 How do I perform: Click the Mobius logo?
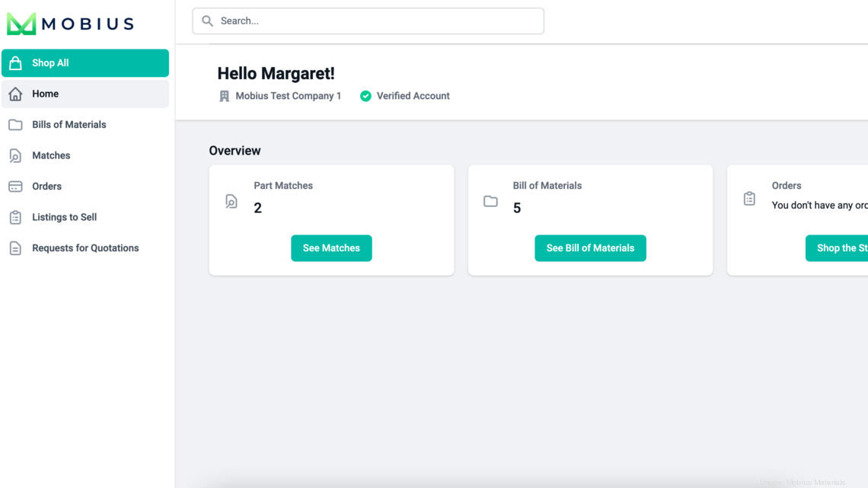click(x=70, y=24)
